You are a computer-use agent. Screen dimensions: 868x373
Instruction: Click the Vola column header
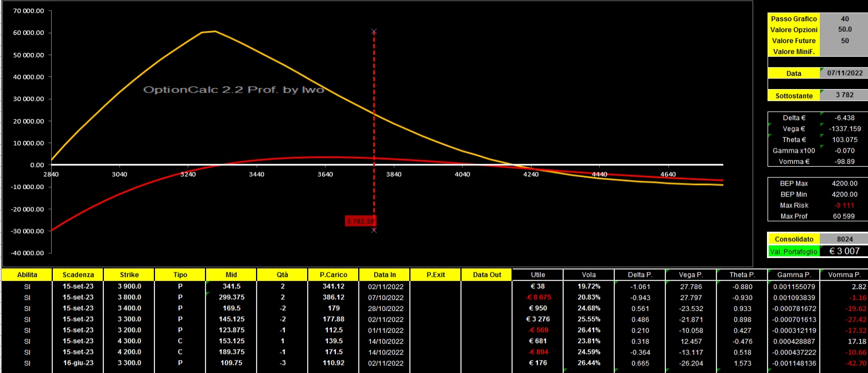(588, 275)
